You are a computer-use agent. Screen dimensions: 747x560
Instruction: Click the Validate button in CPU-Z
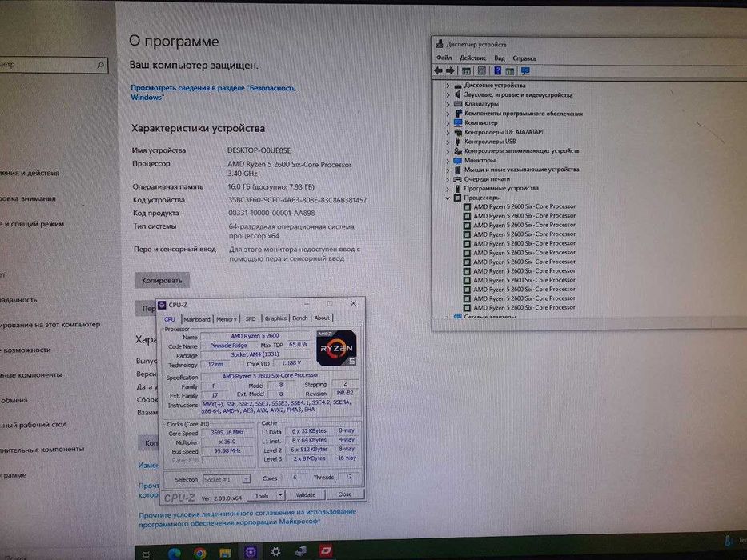click(305, 494)
